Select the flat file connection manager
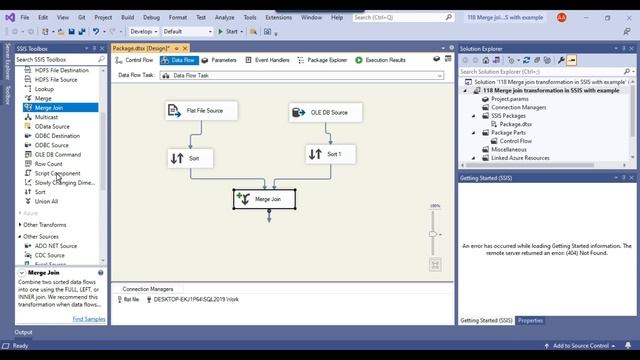This screenshot has width=640, height=360. [128, 300]
